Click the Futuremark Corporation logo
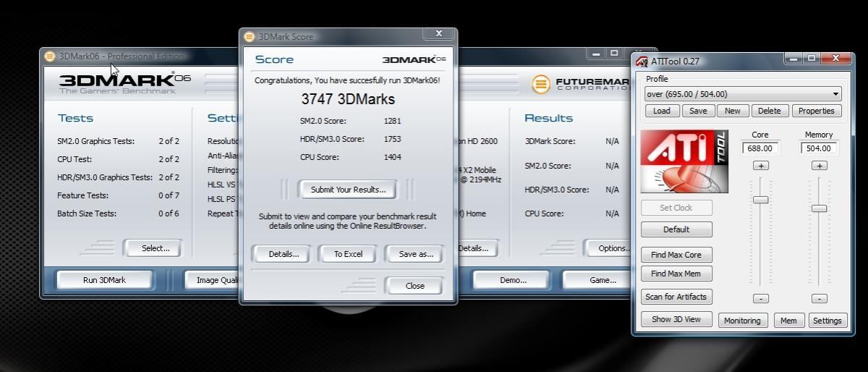This screenshot has height=372, width=868. coord(579,84)
